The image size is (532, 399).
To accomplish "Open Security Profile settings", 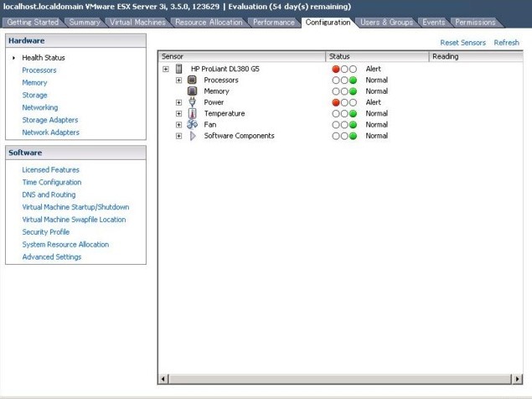I will pyautogui.click(x=46, y=232).
